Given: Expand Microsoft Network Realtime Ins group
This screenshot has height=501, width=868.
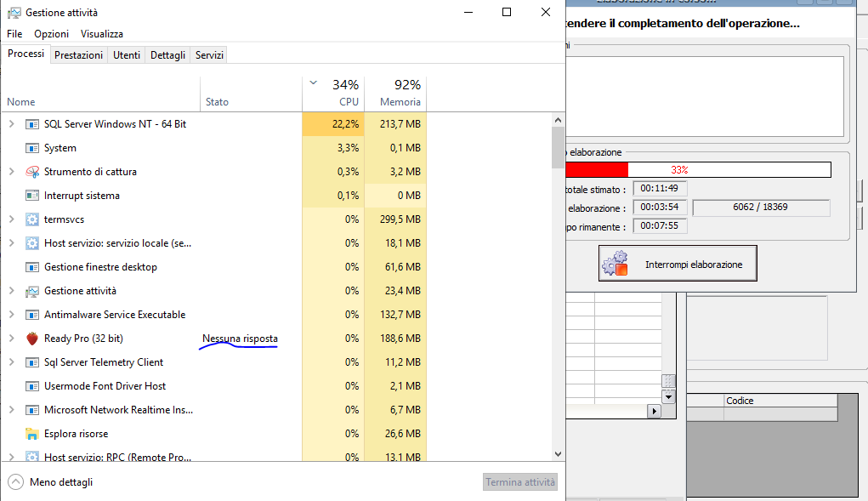Looking at the screenshot, I should pyautogui.click(x=12, y=410).
